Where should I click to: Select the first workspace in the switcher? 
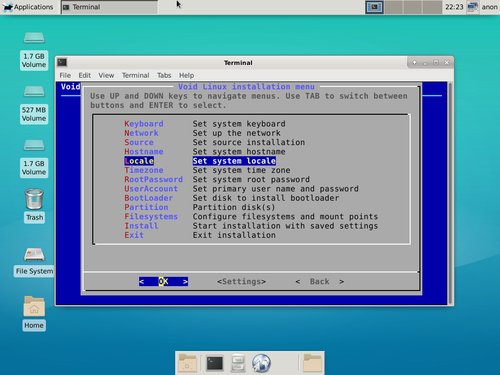(374, 7)
